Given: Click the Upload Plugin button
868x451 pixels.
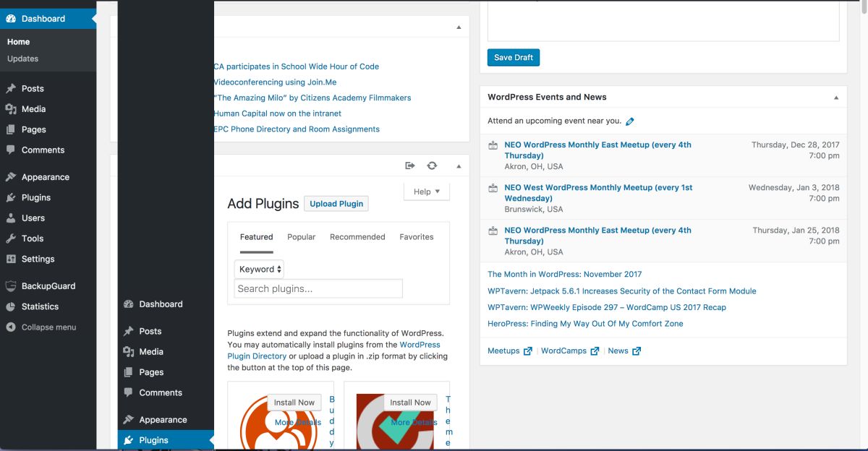Looking at the screenshot, I should point(336,204).
